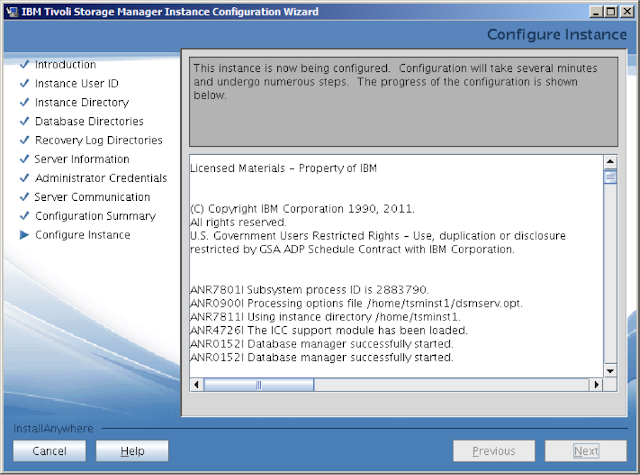Click the checkmark icon beside Introduction
Screen dimensions: 640x475
click(24, 64)
